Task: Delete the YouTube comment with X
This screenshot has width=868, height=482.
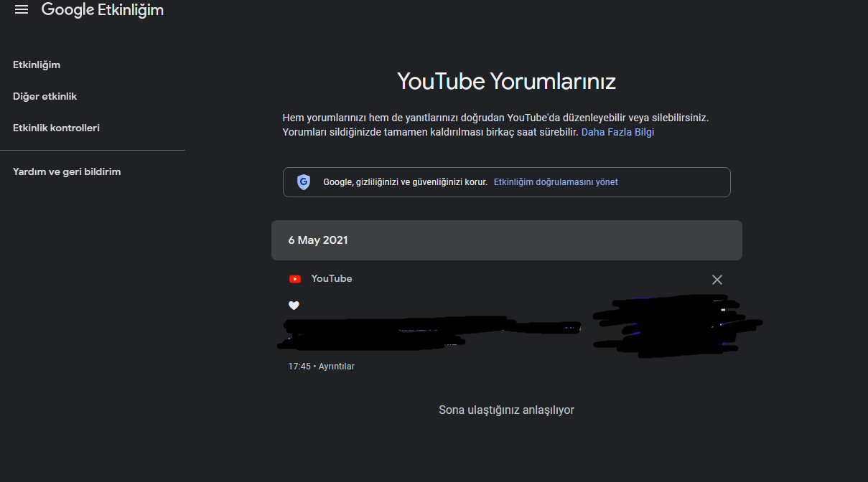Action: coord(717,280)
